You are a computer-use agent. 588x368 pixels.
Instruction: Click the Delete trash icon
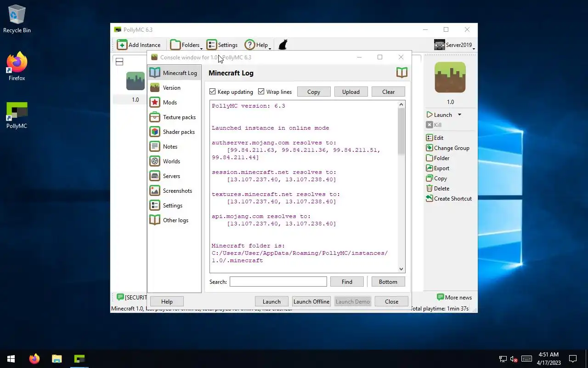430,188
